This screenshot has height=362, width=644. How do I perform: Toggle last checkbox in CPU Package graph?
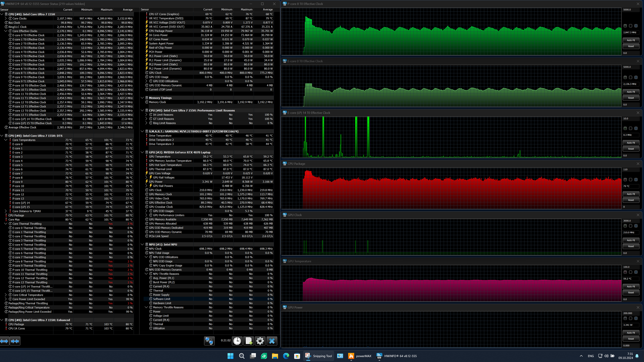click(636, 180)
